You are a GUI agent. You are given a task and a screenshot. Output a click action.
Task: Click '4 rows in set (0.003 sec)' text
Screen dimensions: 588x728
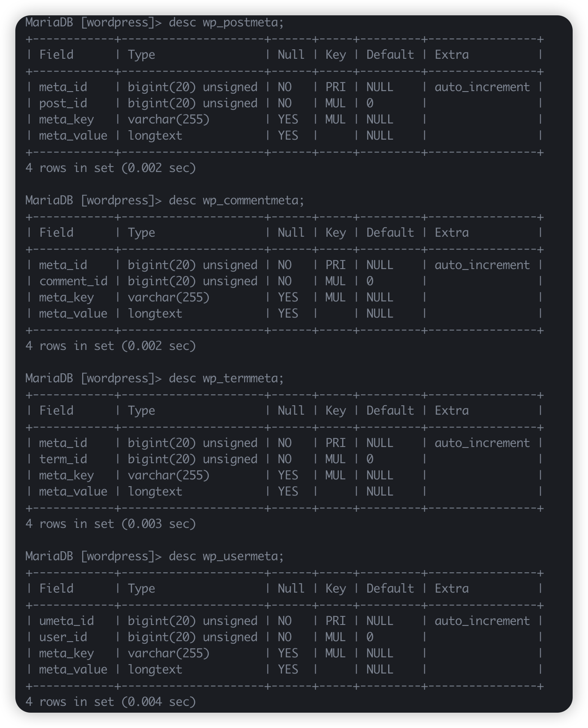tap(110, 524)
